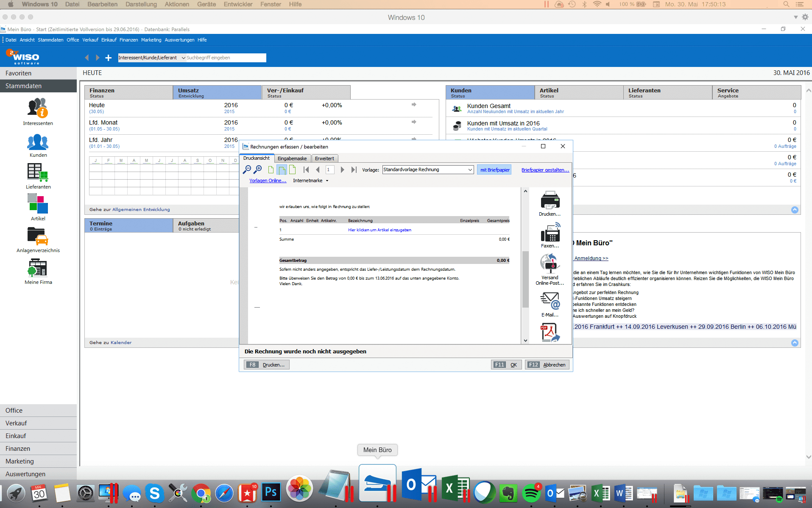Open Versand Online-Post for the invoice
The image size is (812, 508).
[x=550, y=266]
